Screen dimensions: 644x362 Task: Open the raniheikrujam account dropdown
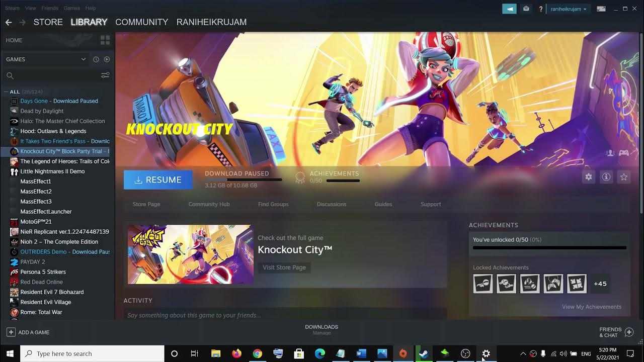569,9
